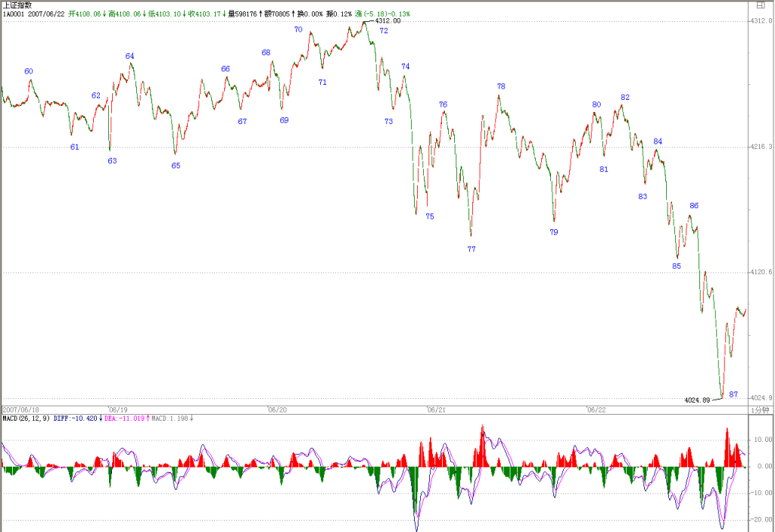Select the 上证指数 title label
775x532 pixels.
(17, 5)
